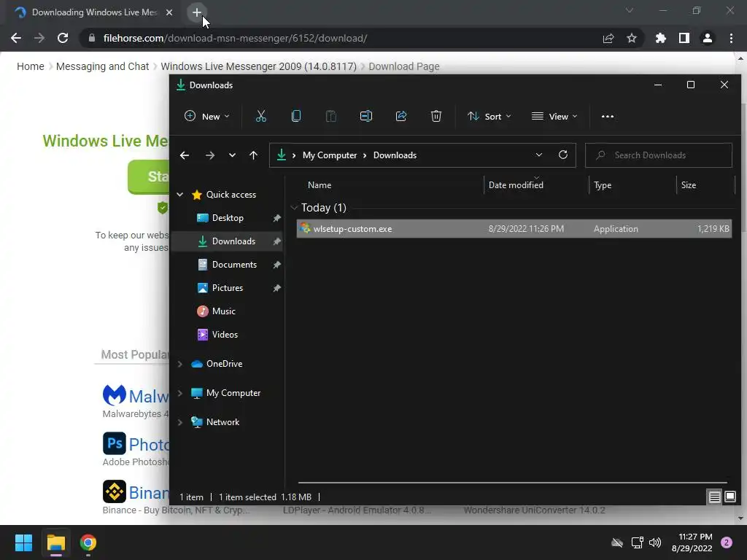Image resolution: width=747 pixels, height=560 pixels.
Task: Click the Cut scissors icon in Explorer toolbar
Action: tap(260, 116)
